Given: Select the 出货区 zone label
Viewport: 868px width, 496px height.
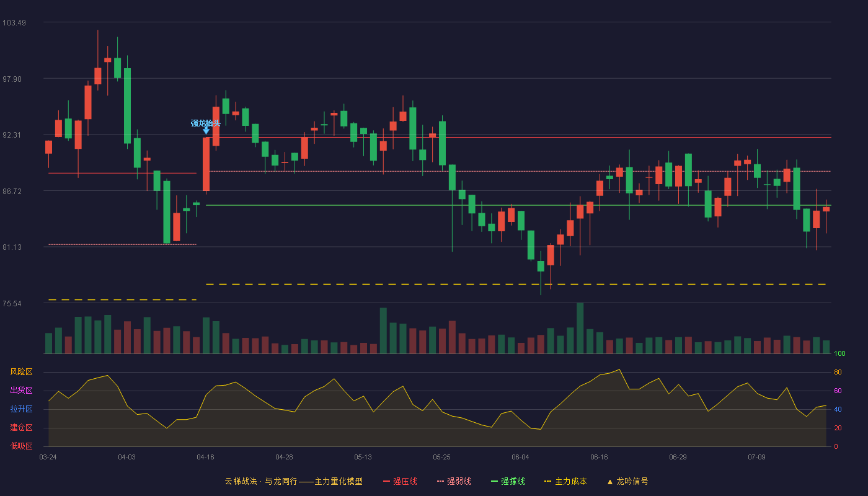Looking at the screenshot, I should 21,391.
